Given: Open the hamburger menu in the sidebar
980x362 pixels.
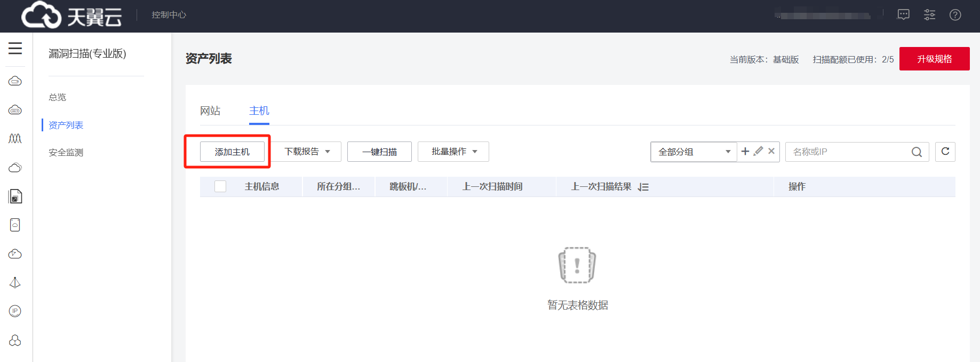Looking at the screenshot, I should pos(15,48).
